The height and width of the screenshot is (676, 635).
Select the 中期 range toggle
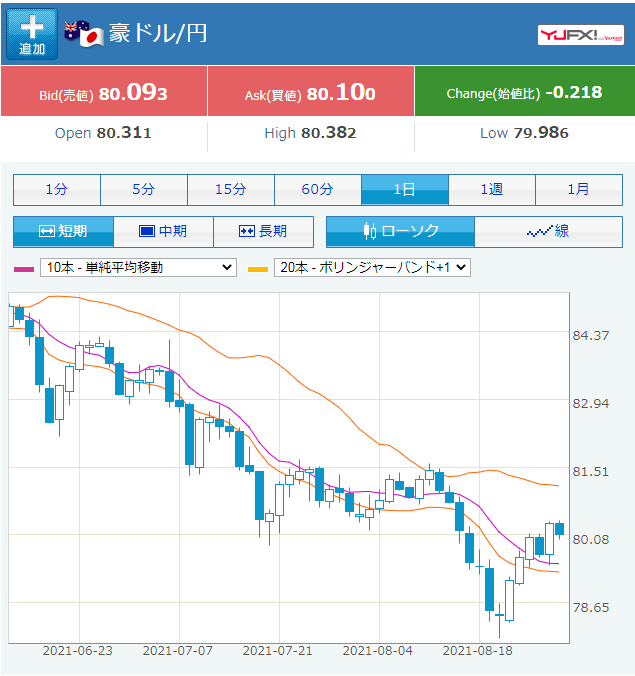click(163, 232)
